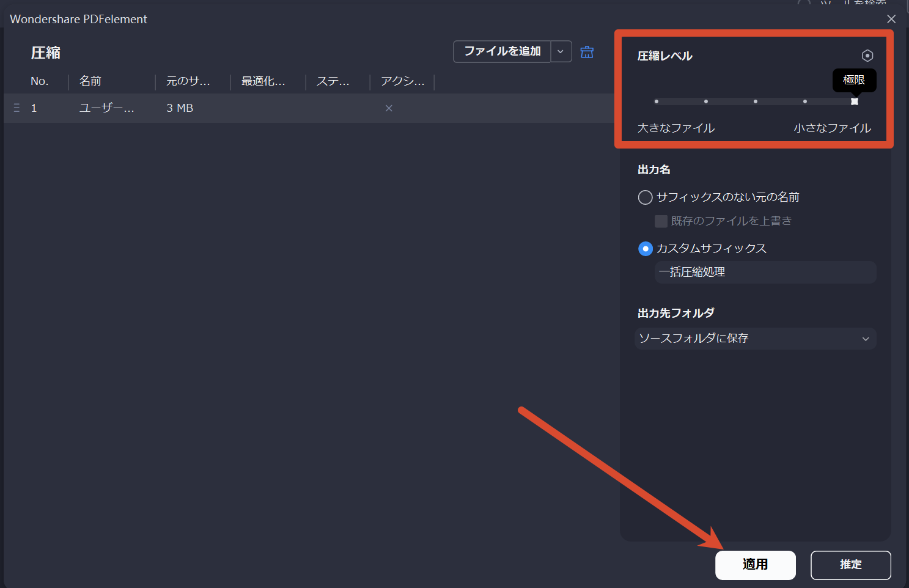Set compression slider to the first stop

[657, 101]
